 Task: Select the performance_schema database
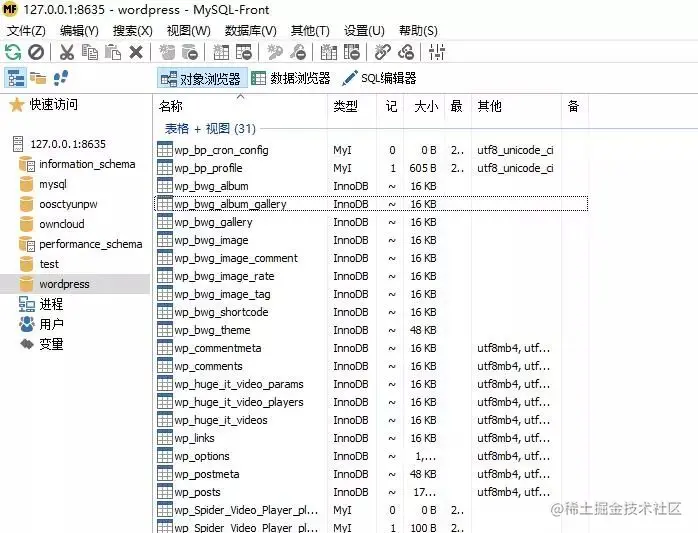click(x=91, y=244)
